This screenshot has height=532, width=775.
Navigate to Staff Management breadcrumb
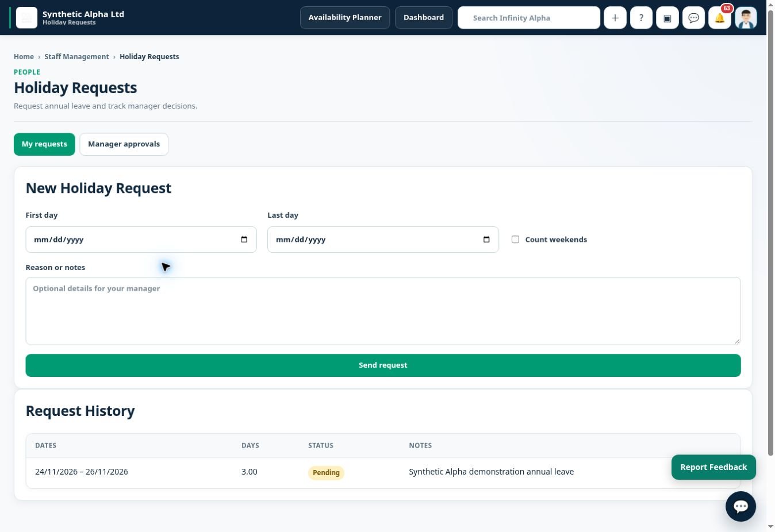pos(76,57)
